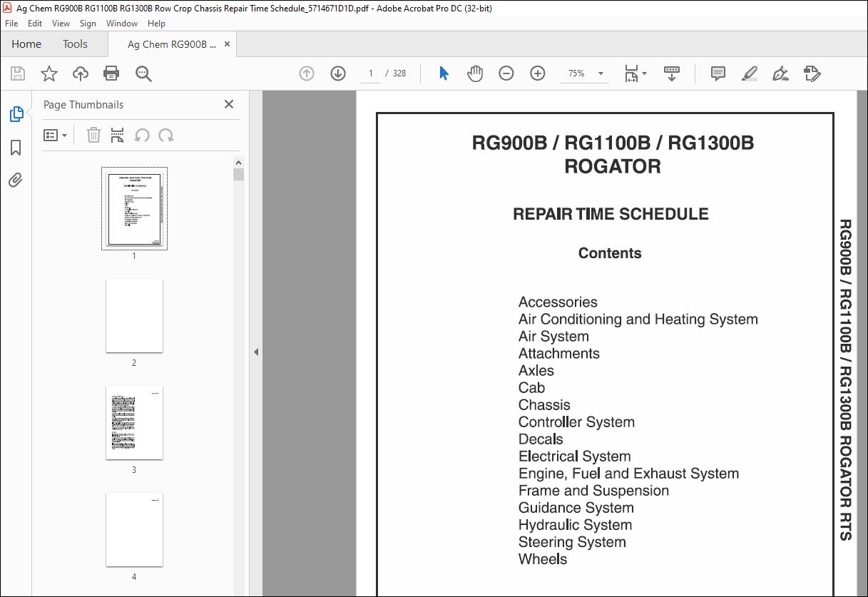Switch to the Tools tab
This screenshot has height=597, width=868.
click(x=75, y=44)
